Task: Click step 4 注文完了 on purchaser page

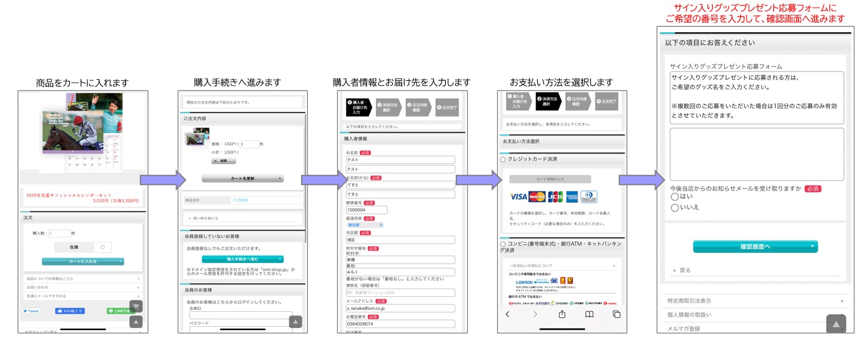Action: [447, 107]
